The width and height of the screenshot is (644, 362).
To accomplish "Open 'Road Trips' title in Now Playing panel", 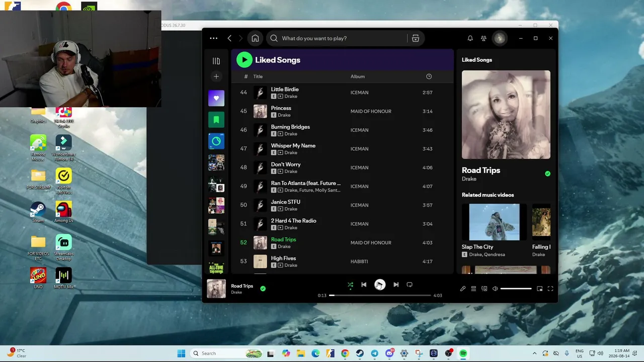I will coord(481,170).
